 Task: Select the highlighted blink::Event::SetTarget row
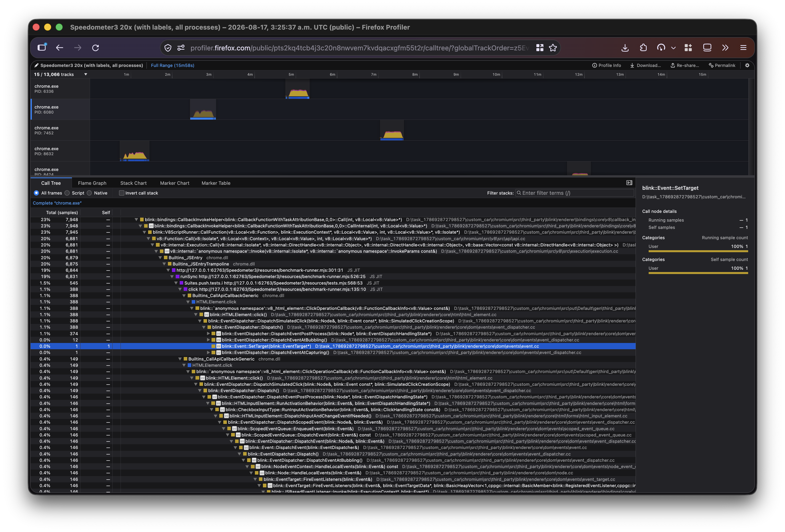[333, 346]
